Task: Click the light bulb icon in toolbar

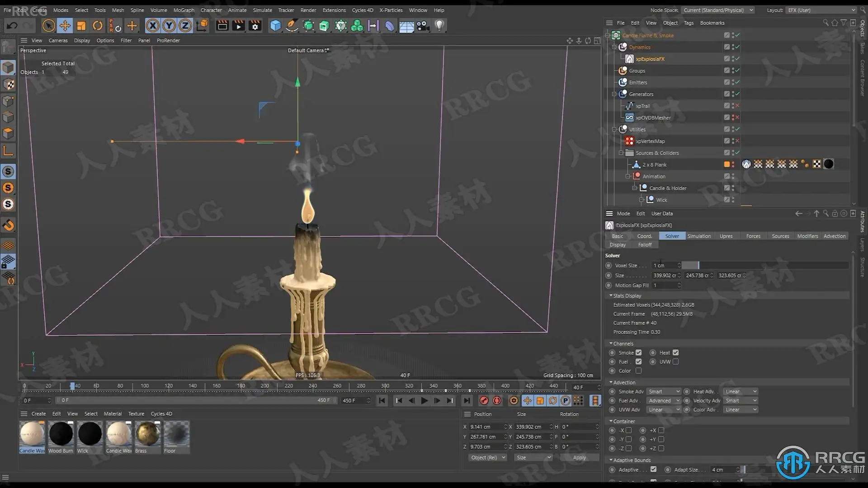Action: [x=439, y=26]
